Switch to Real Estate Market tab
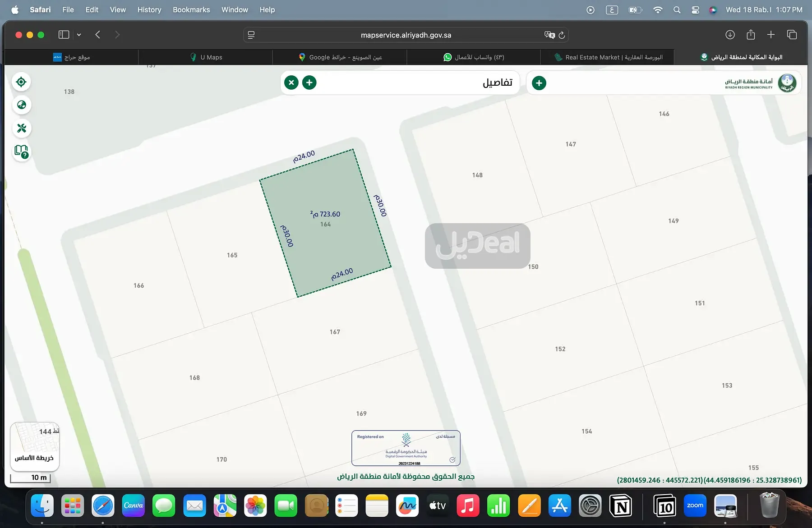Screen dimensions: 812x528 pos(608,57)
